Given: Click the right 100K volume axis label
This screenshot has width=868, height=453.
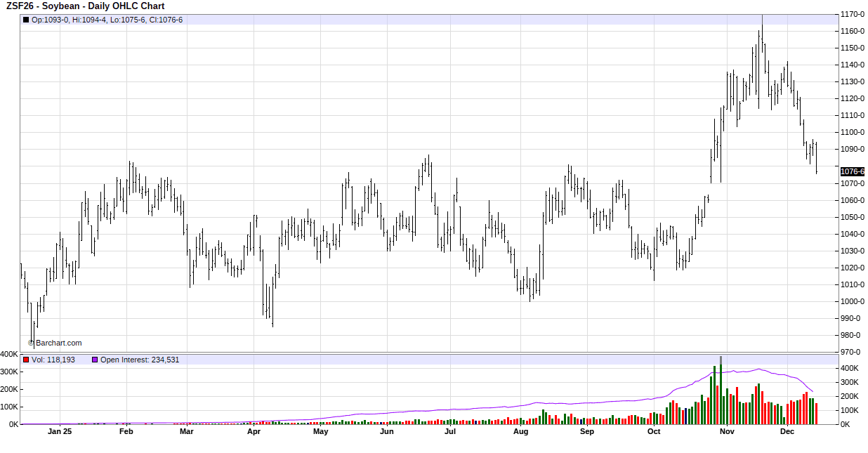Looking at the screenshot, I should 851,410.
